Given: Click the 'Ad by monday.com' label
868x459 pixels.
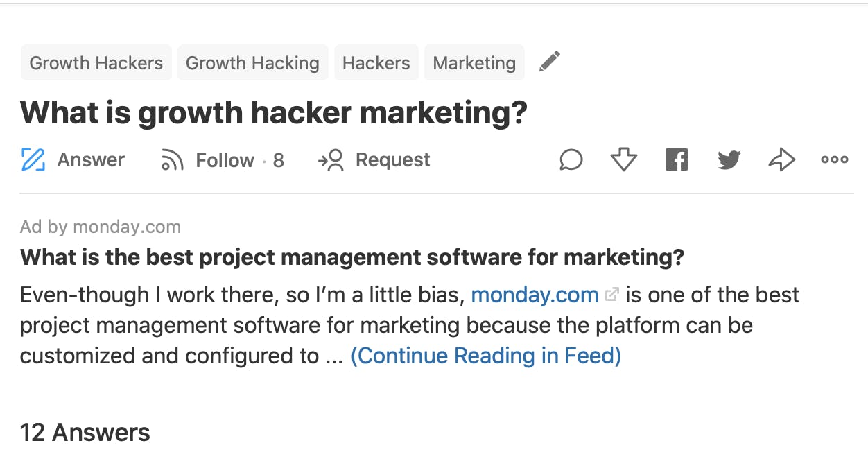Looking at the screenshot, I should pos(101,227).
